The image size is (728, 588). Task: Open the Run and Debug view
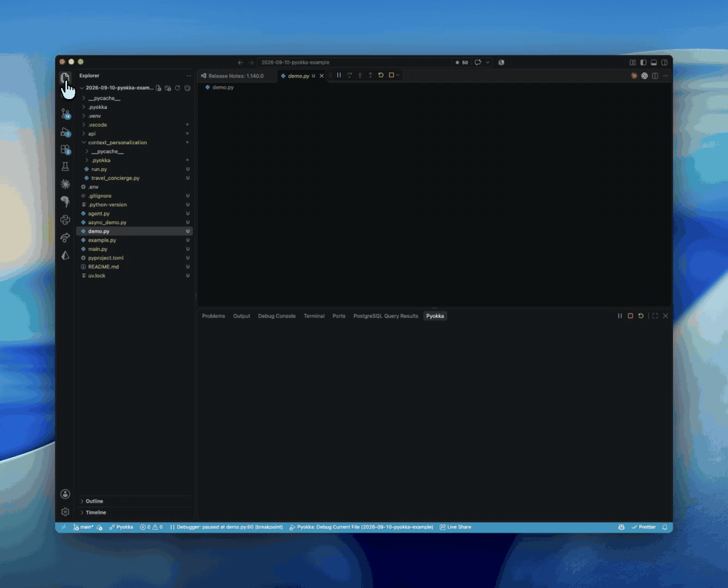tap(65, 132)
